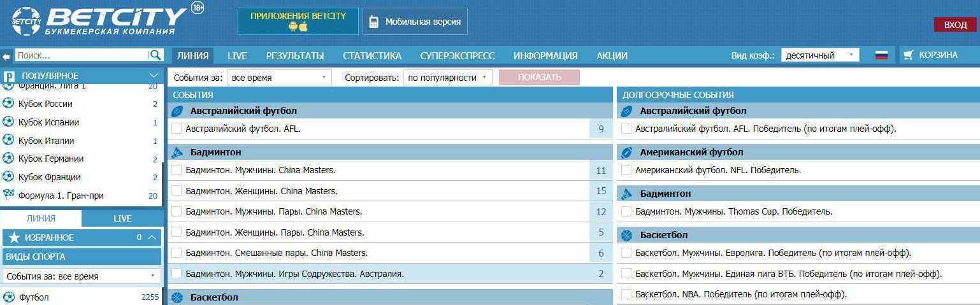Check Австралийский футбол. AFL. event box
Image resolution: width=980 pixels, height=305 pixels.
click(x=177, y=129)
